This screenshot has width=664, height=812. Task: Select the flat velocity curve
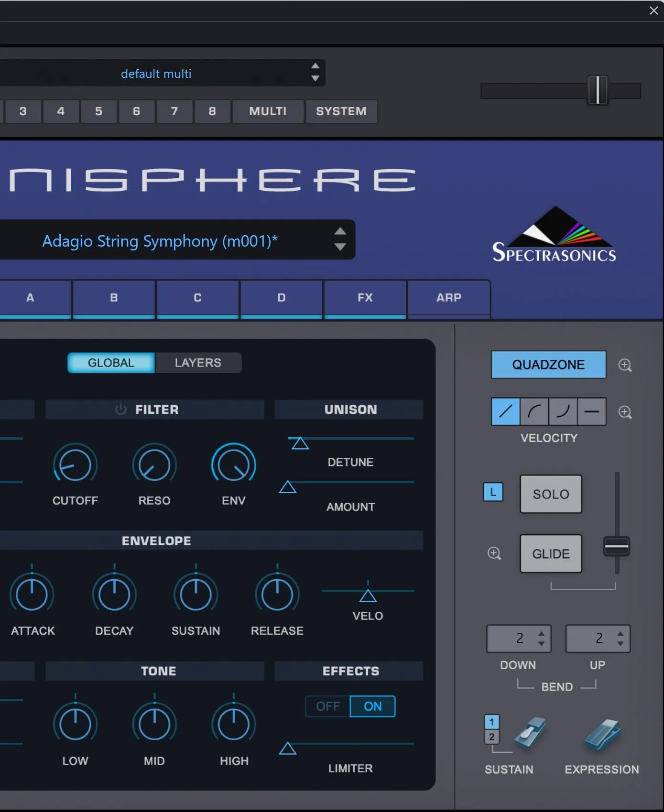(x=592, y=411)
